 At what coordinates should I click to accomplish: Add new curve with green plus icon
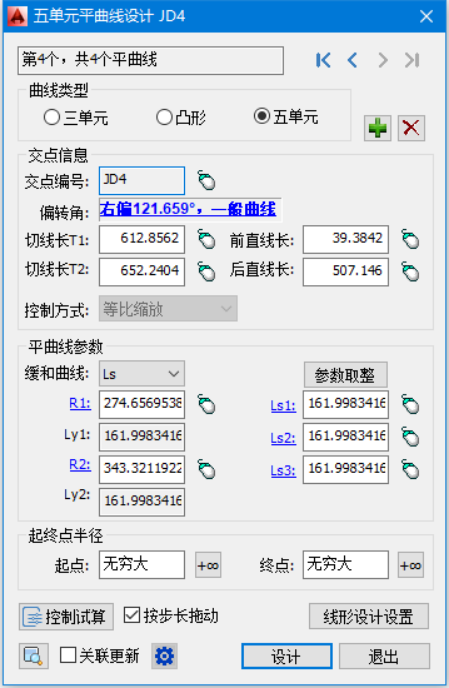coord(377,128)
